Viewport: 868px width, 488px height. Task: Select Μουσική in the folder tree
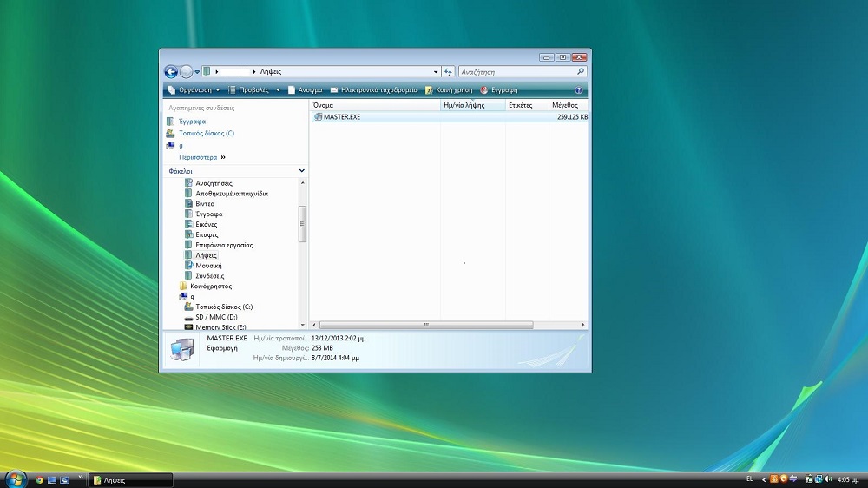(x=208, y=266)
